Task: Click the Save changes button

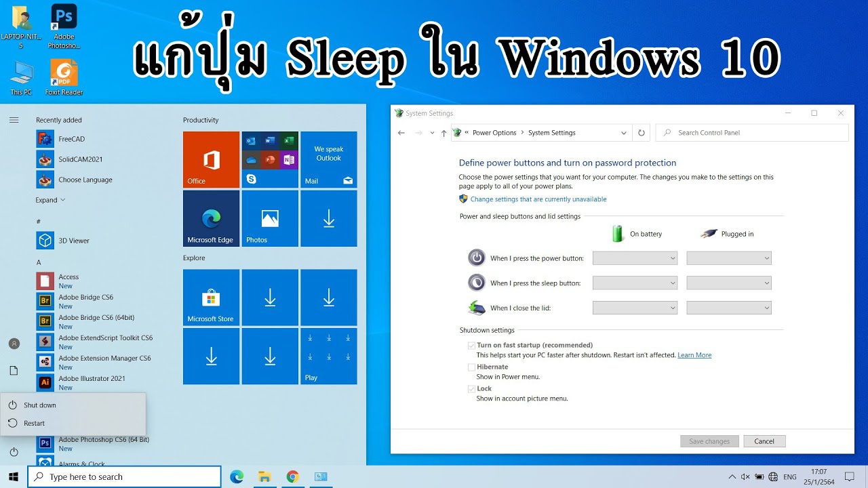Action: tap(709, 441)
